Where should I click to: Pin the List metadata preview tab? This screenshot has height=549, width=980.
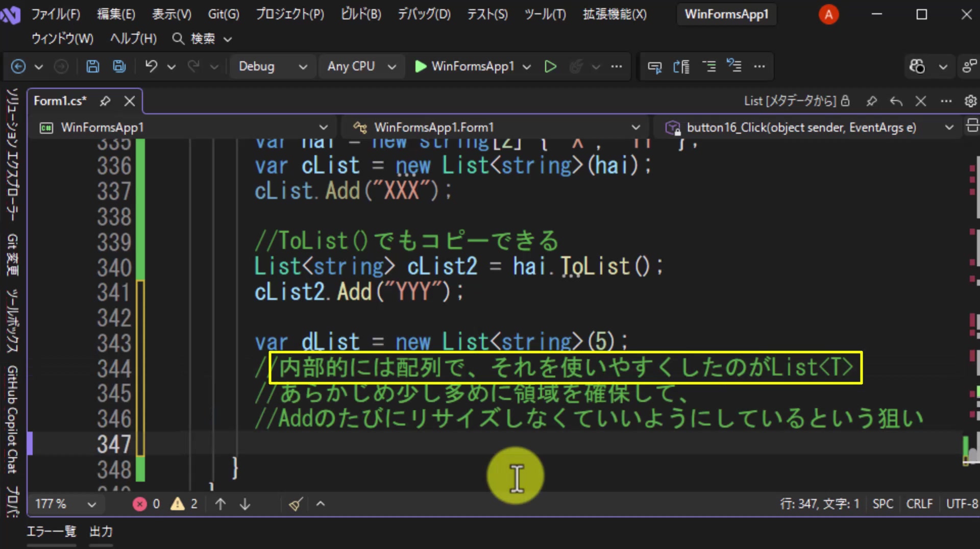[872, 101]
